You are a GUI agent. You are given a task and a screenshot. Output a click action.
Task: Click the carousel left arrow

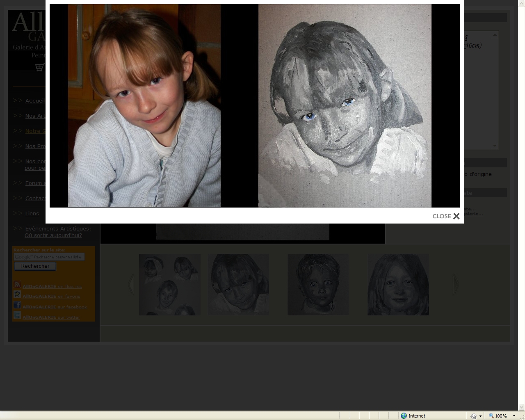[131, 284]
